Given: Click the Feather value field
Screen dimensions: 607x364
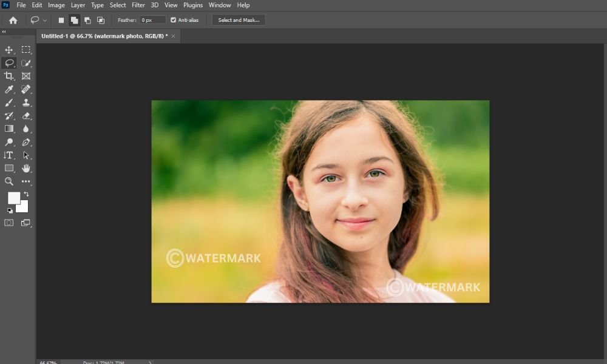Looking at the screenshot, I should (152, 20).
